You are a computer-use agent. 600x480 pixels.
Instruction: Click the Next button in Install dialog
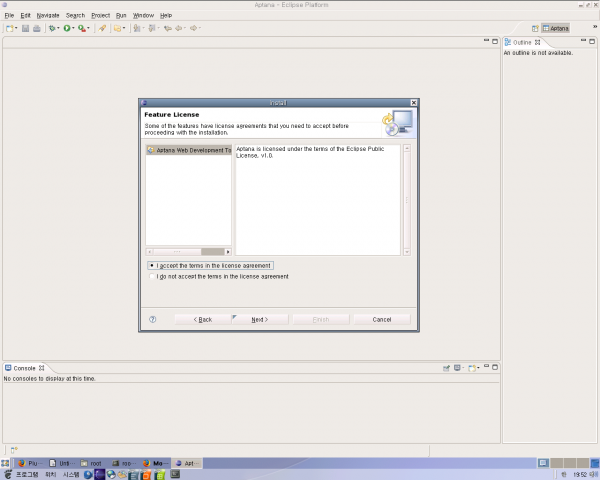(260, 320)
